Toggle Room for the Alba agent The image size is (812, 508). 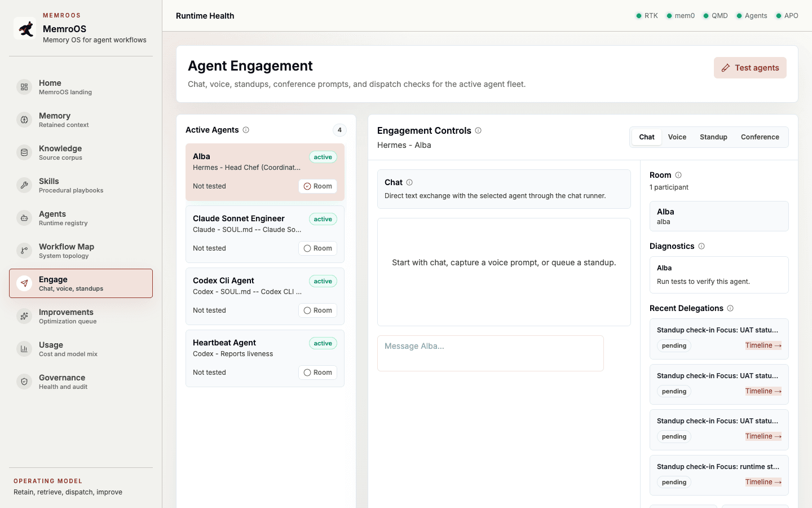318,186
